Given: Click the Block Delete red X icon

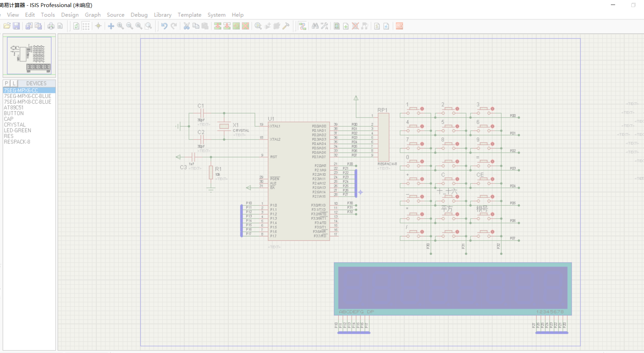Looking at the screenshot, I should point(246,26).
